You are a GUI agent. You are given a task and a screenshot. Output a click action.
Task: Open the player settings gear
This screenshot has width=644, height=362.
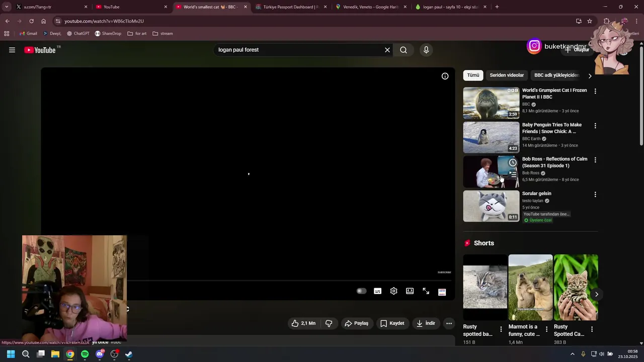point(394,291)
